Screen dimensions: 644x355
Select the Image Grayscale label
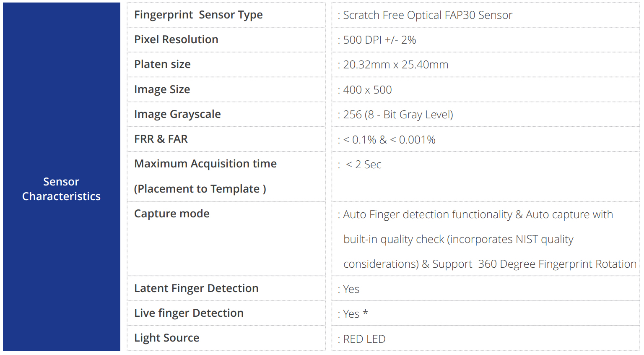[x=177, y=115]
